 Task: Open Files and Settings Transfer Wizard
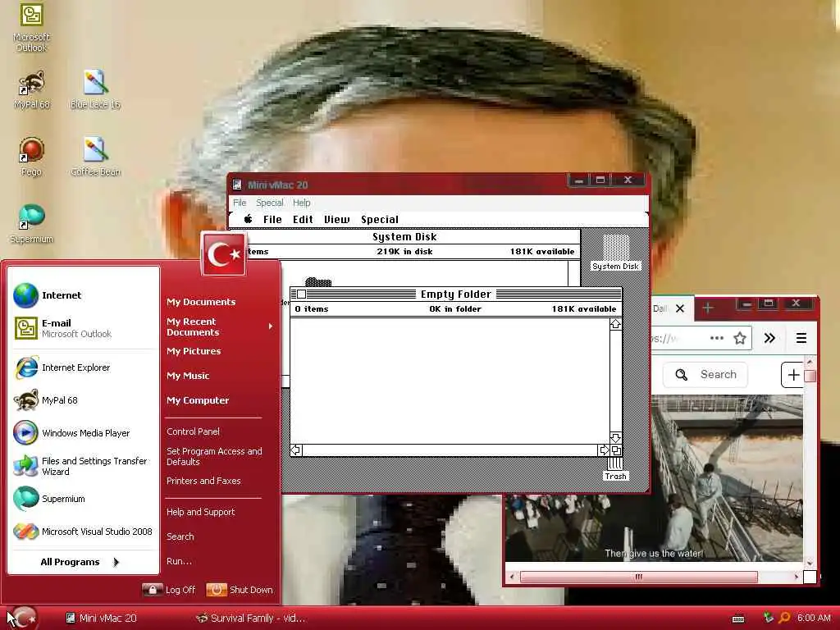click(84, 466)
